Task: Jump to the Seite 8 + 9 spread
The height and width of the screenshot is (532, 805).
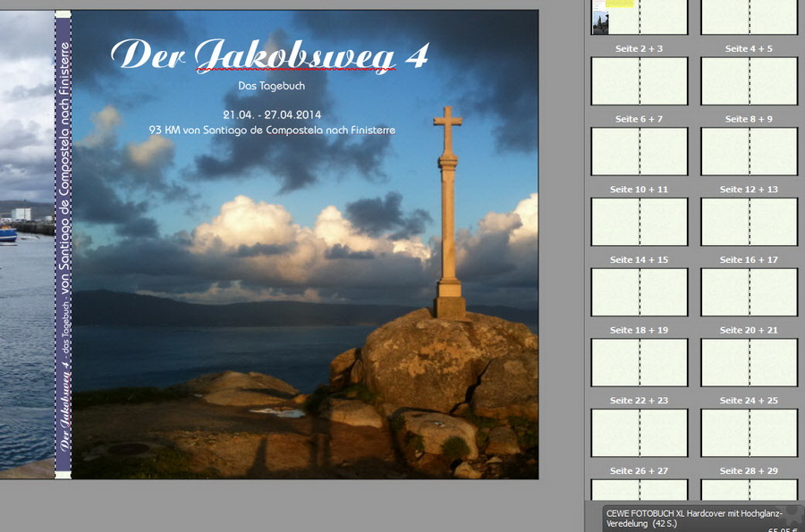Action: 749,151
